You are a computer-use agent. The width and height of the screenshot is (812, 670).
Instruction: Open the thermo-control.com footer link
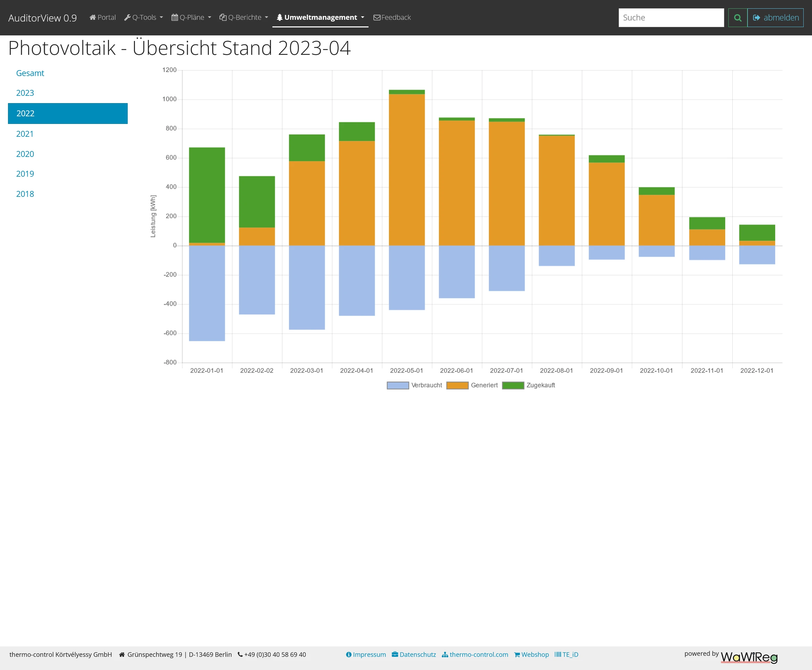(x=475, y=655)
